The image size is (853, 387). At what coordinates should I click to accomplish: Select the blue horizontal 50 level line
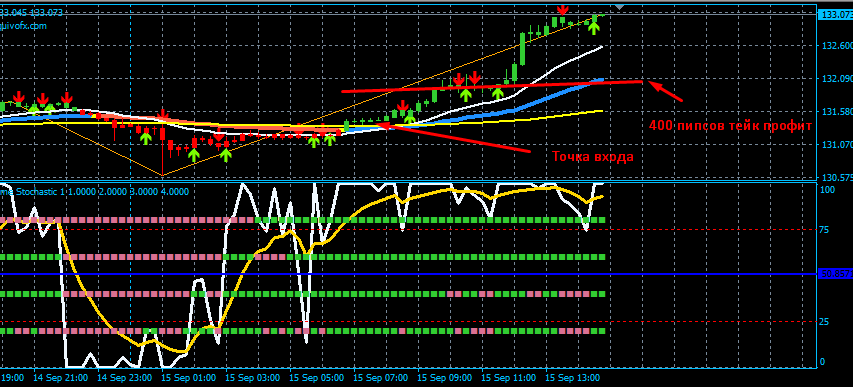click(x=409, y=274)
